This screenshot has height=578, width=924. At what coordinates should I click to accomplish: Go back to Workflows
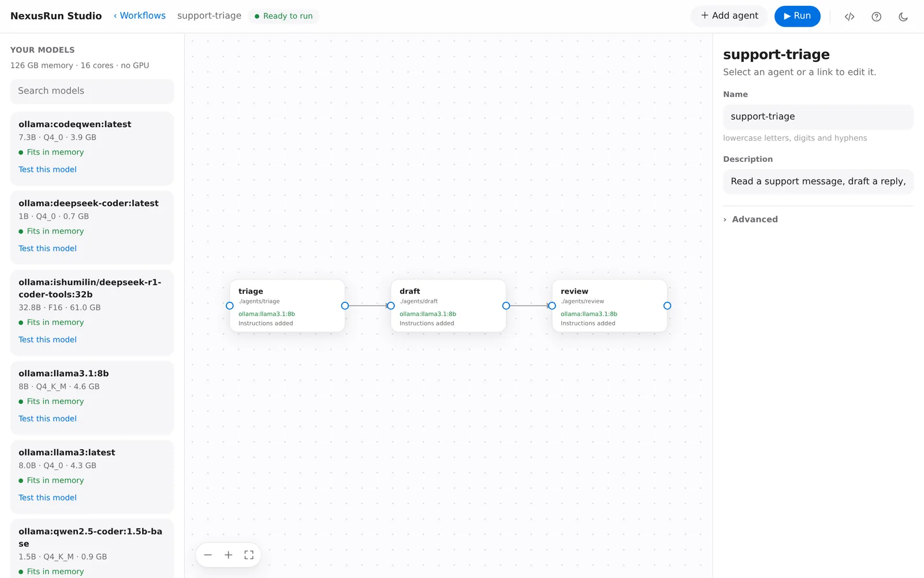140,16
